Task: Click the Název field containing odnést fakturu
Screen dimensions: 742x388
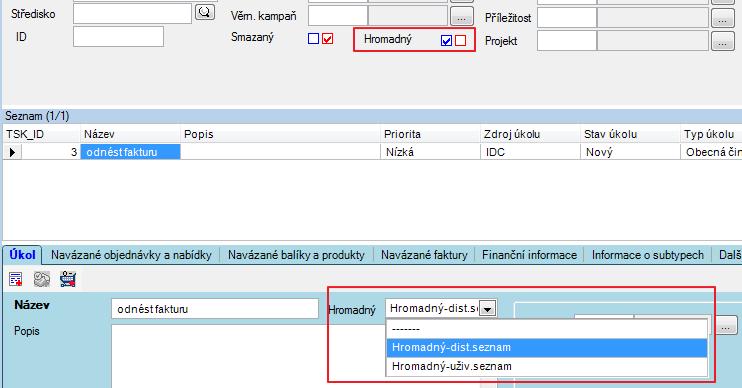Action: tap(215, 309)
